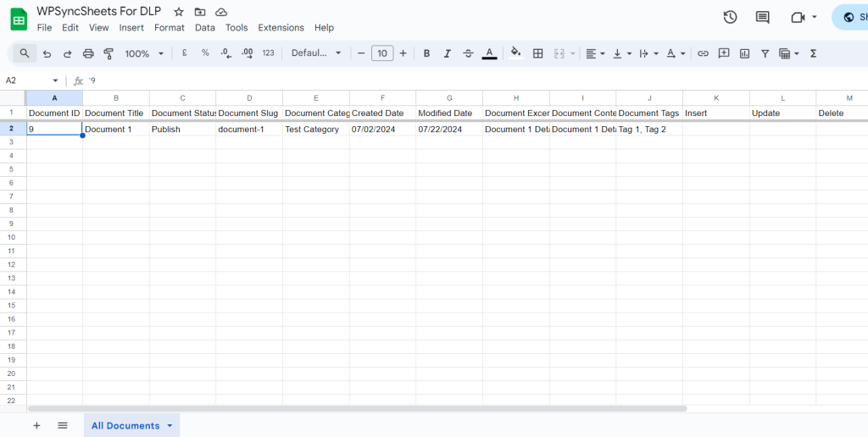The width and height of the screenshot is (868, 437).
Task: Open the Google Sheets home icon
Action: click(19, 20)
